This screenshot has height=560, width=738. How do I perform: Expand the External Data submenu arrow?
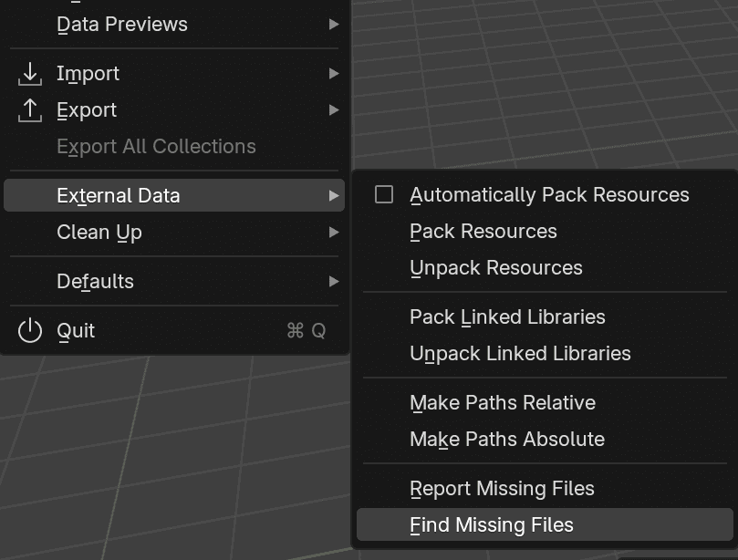pos(334,195)
